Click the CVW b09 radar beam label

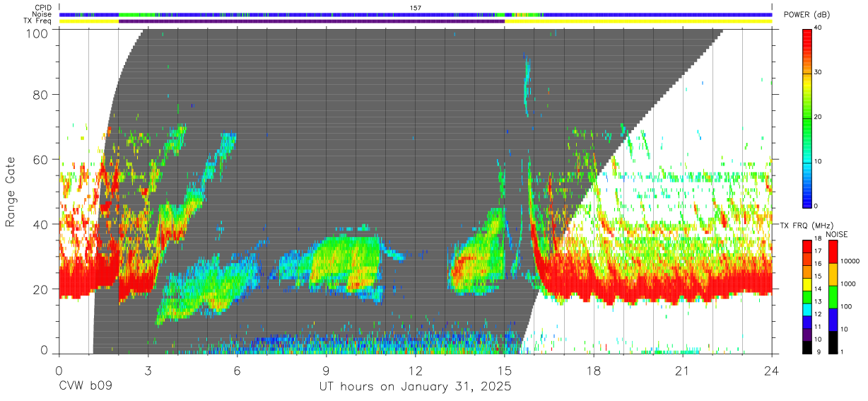(86, 387)
